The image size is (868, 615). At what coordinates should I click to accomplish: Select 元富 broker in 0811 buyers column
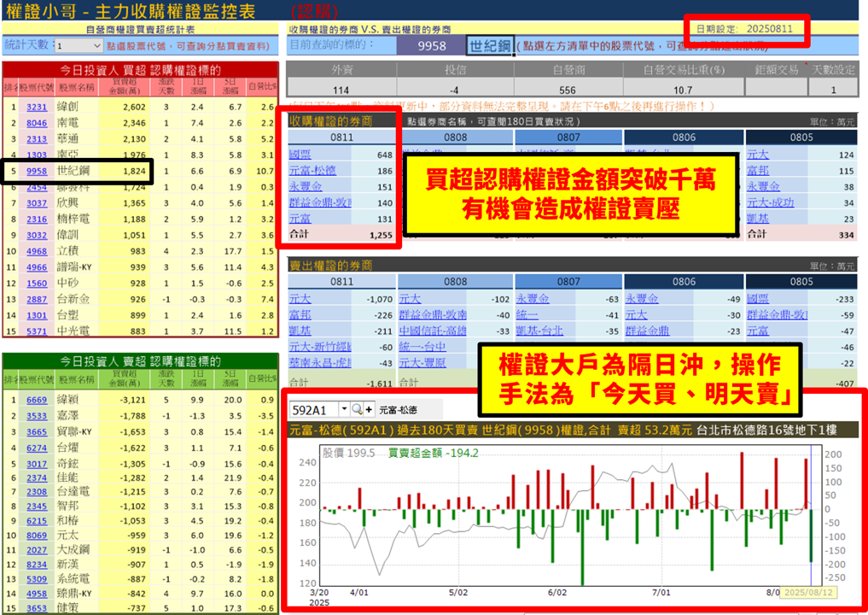[300, 219]
